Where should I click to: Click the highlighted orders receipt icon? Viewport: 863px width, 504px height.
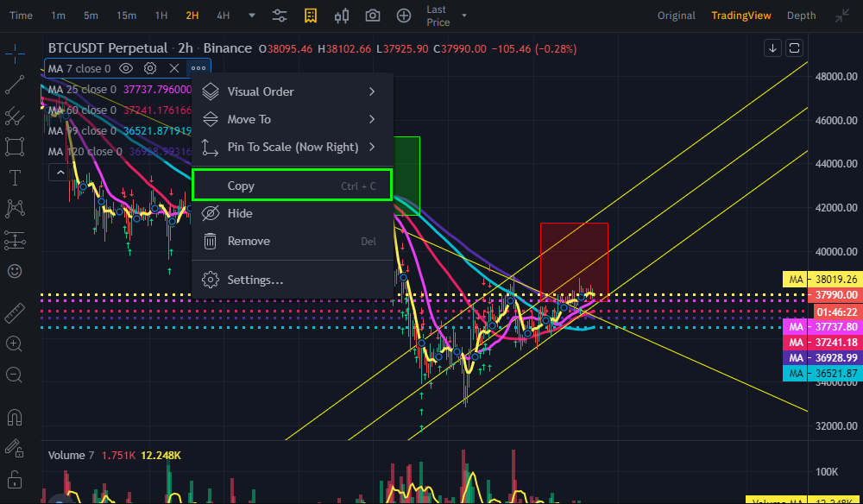click(x=311, y=16)
